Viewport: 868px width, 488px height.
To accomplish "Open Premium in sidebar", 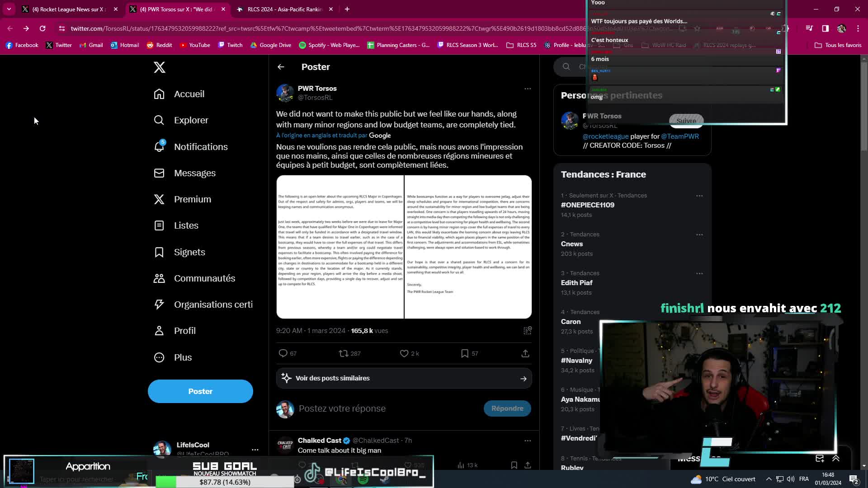I will [x=182, y=199].
